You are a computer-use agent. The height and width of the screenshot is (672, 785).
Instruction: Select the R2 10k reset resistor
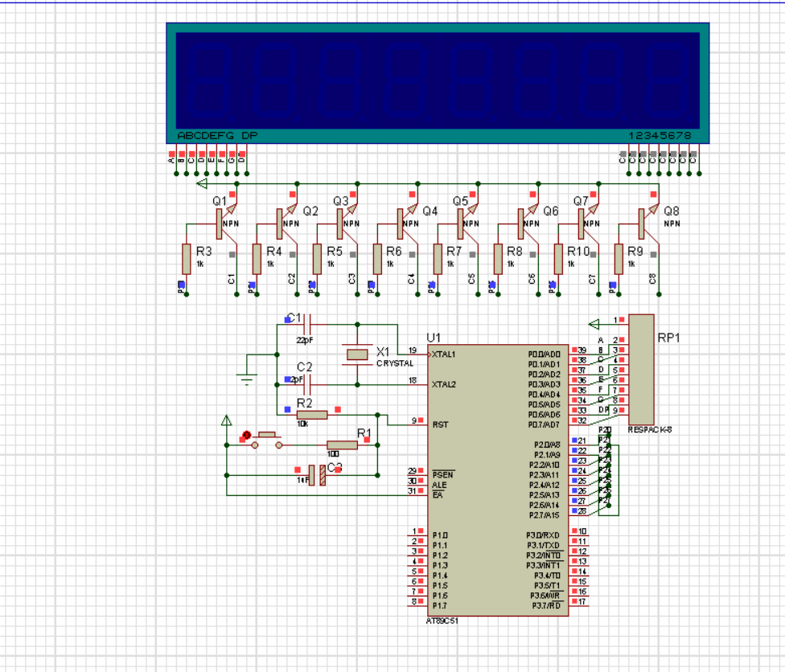[312, 415]
